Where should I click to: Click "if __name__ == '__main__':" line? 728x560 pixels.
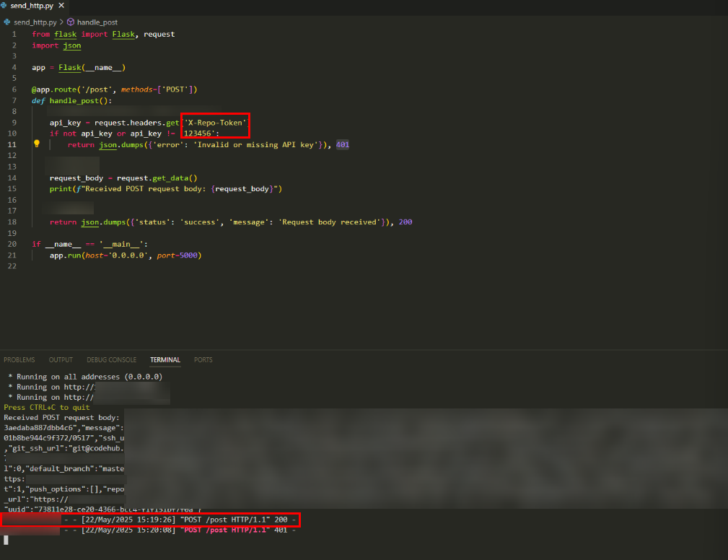point(89,244)
